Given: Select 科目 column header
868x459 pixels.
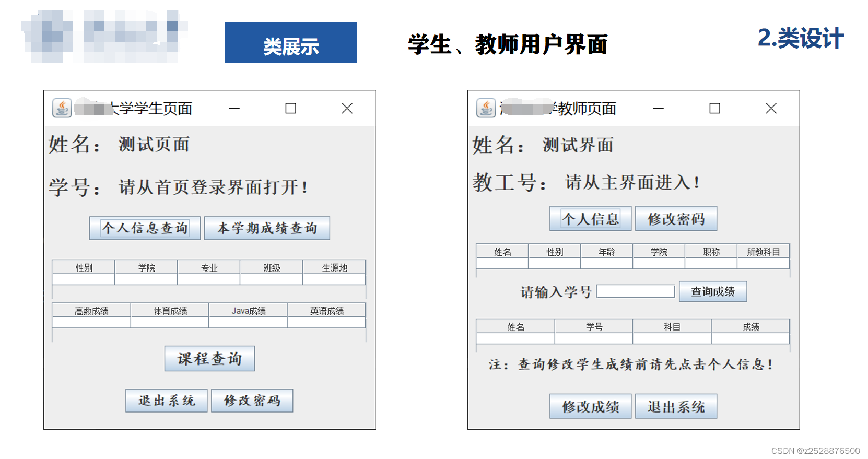Looking at the screenshot, I should click(672, 327).
